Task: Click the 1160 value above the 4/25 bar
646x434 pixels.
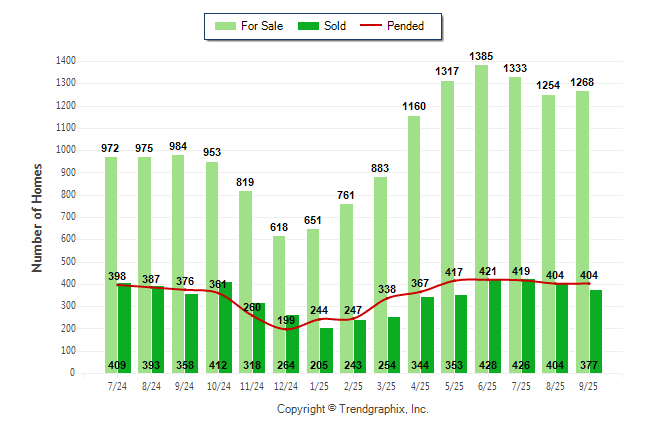Action: pos(414,105)
